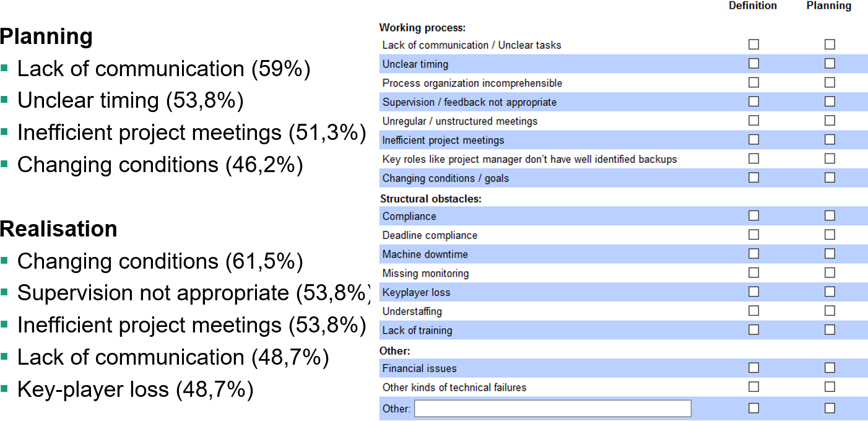Screen dimensions: 868x421
Task: Check Definition for Inefficient project meetings
Action: (x=753, y=139)
